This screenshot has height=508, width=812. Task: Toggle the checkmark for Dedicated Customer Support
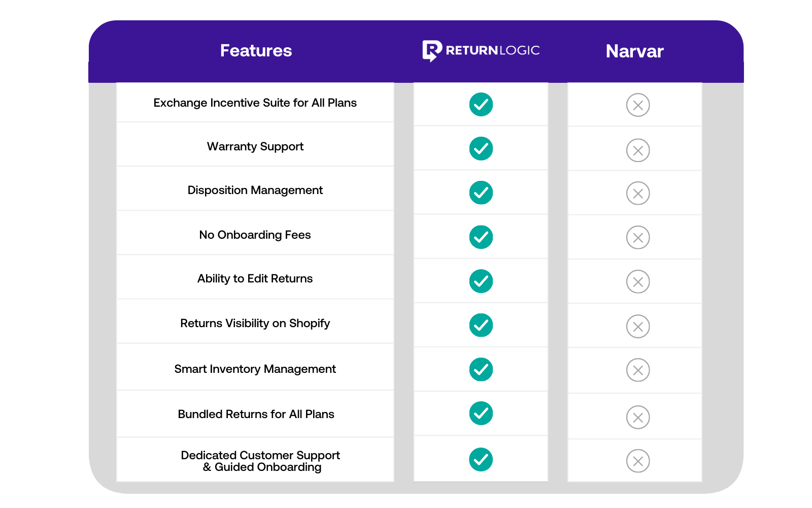[481, 459]
